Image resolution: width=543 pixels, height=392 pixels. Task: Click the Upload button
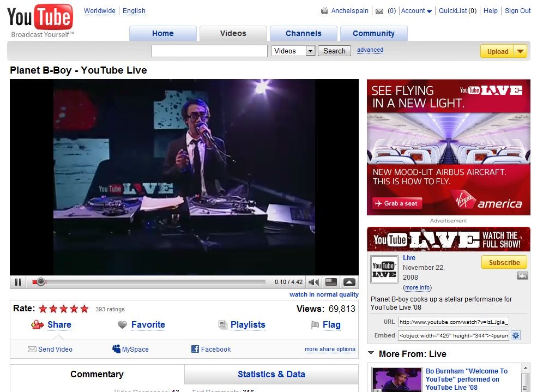(497, 51)
